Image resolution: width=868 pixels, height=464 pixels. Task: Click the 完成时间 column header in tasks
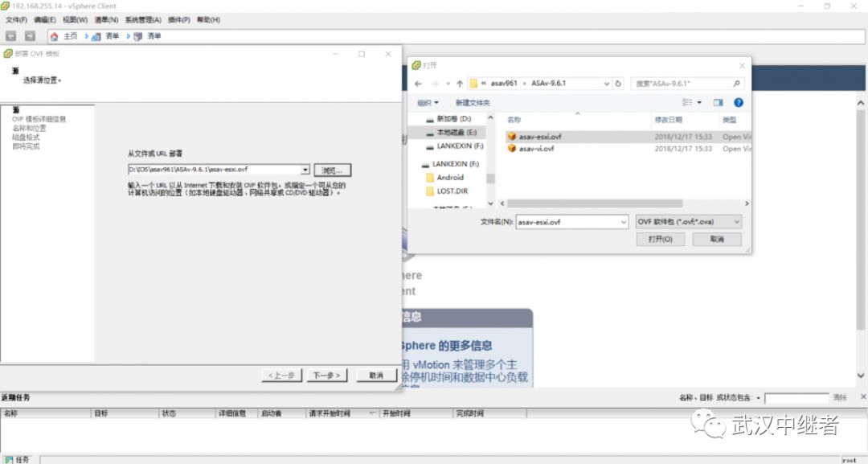point(490,413)
